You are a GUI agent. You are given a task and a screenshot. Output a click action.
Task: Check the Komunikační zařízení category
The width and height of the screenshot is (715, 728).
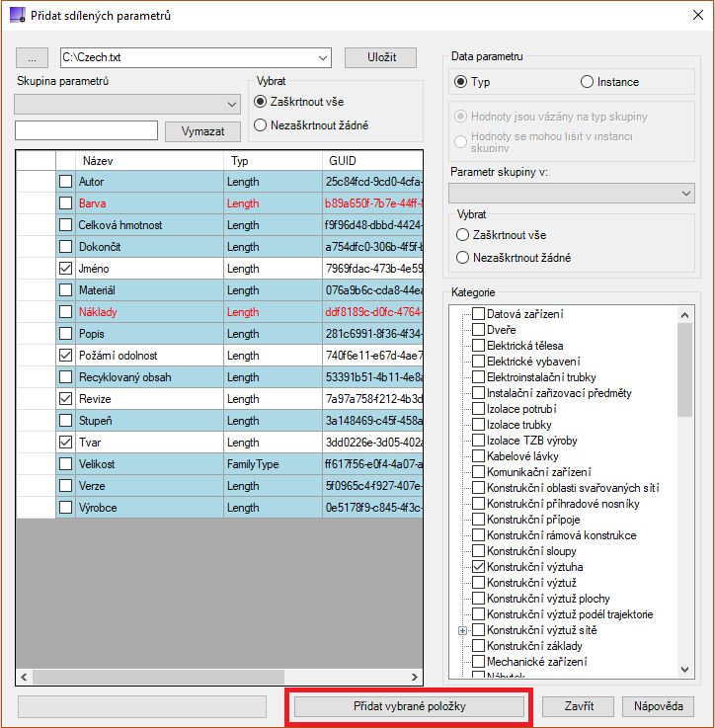click(478, 472)
